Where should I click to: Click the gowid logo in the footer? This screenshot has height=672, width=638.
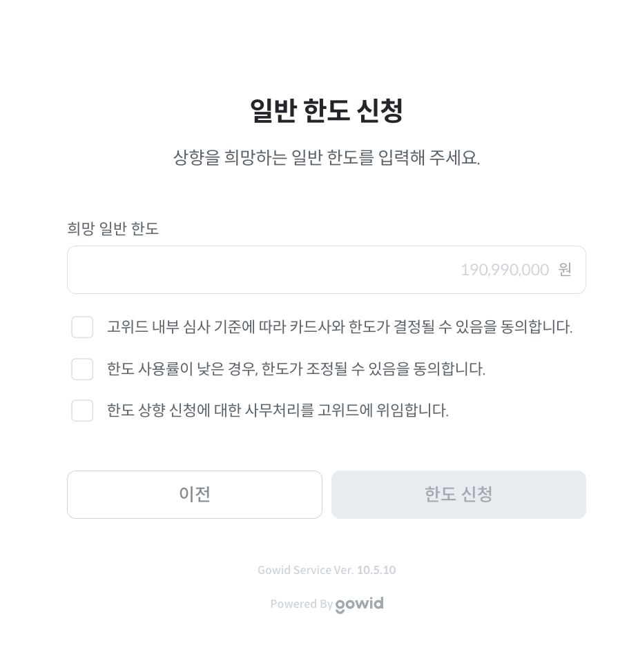point(359,604)
